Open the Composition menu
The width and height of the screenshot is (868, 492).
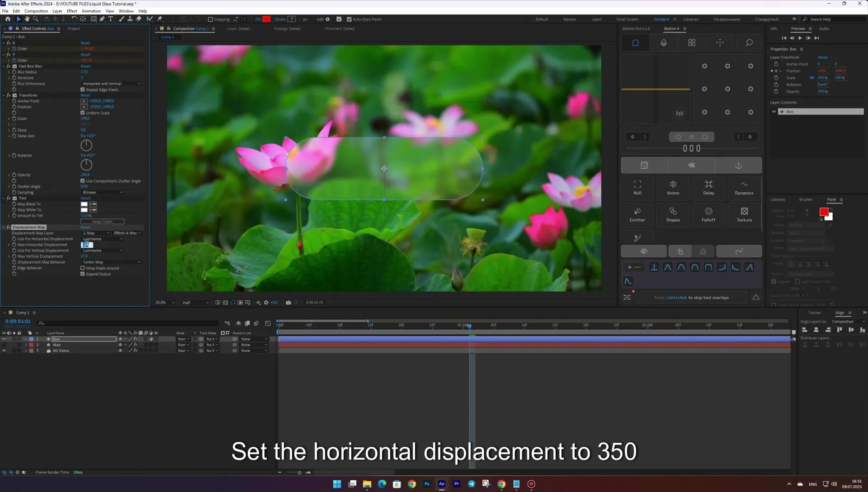(36, 11)
